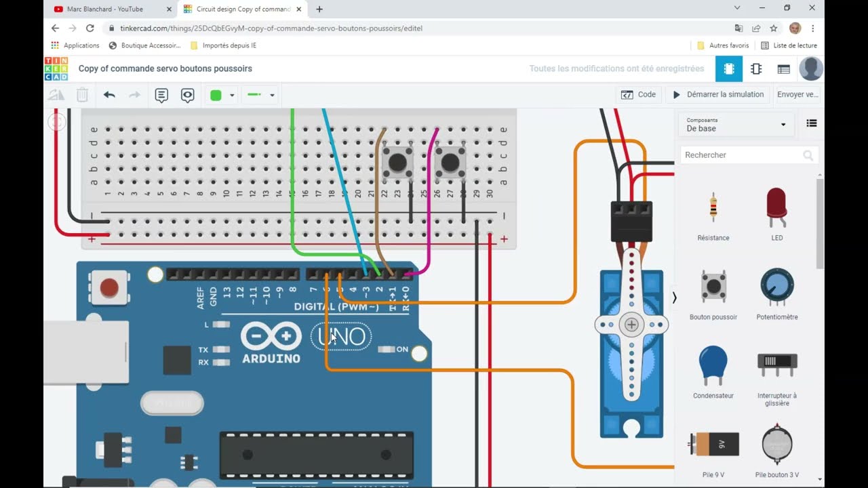Click the address bar URL

click(x=271, y=28)
